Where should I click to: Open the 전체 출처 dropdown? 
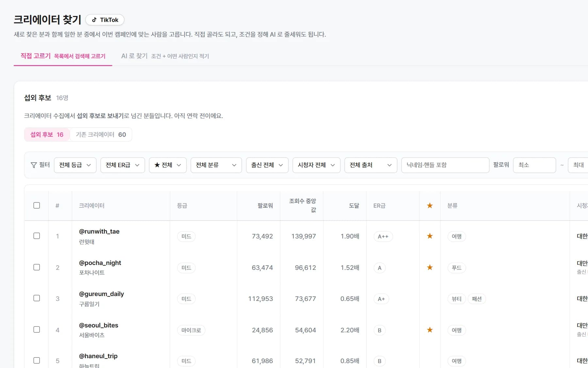371,165
